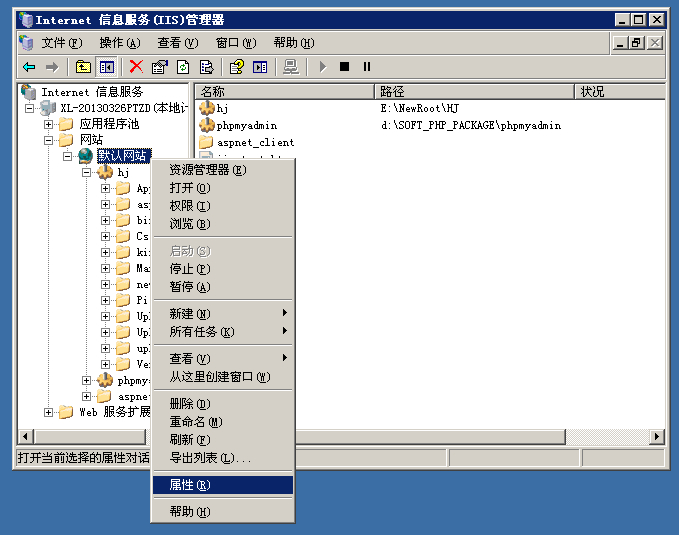The image size is (679, 535).
Task: Choose 重命名(M) in context menu
Action: [x=223, y=422]
